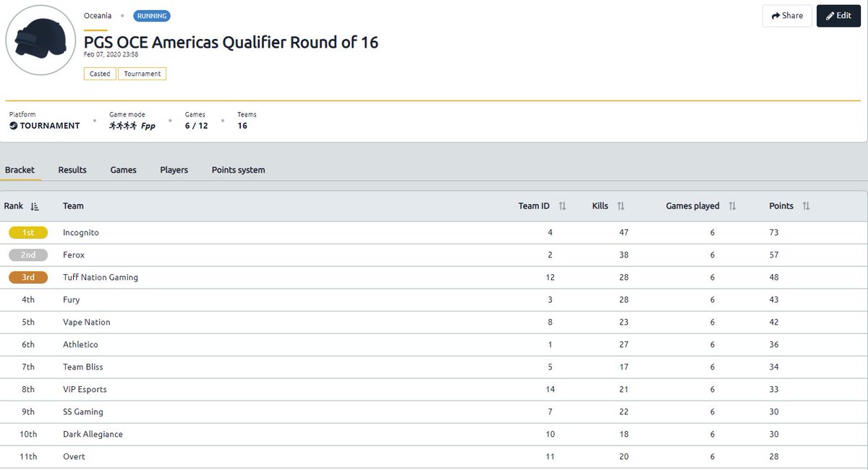Select team Ferox
The height and width of the screenshot is (470, 868).
click(x=74, y=255)
